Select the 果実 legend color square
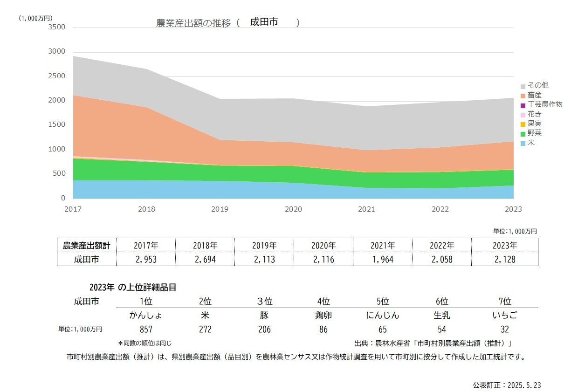The image size is (578, 392). (x=524, y=124)
